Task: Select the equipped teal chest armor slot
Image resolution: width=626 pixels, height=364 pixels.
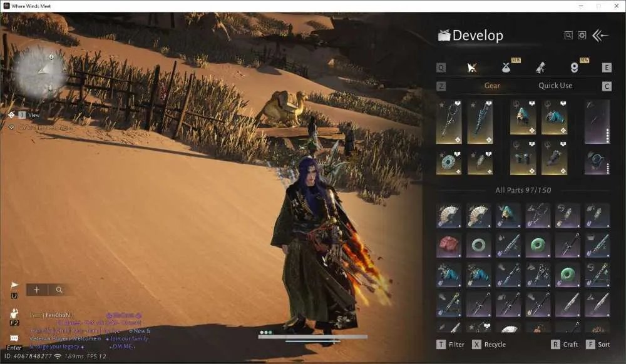Action: (554, 117)
